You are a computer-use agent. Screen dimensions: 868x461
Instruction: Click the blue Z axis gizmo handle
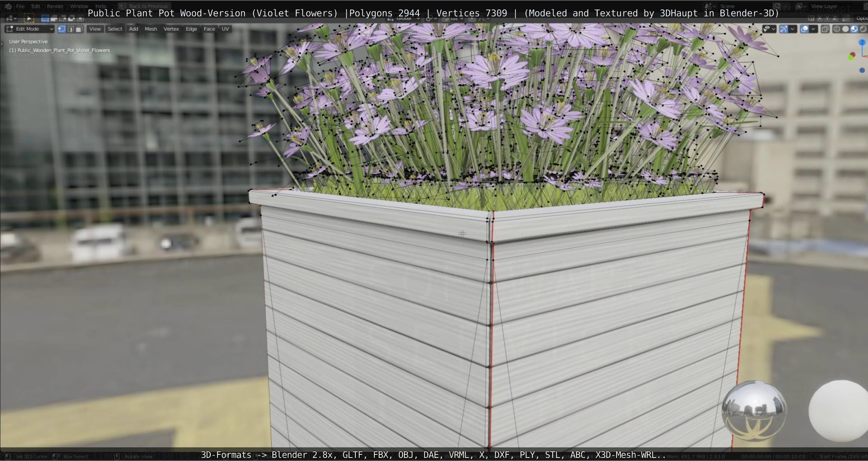pyautogui.click(x=862, y=42)
